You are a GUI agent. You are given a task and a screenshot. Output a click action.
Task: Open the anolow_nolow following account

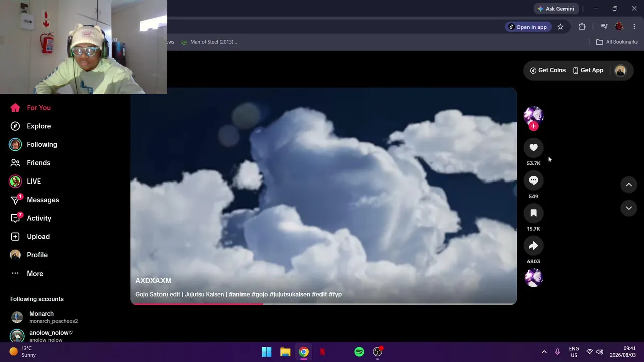42,336
